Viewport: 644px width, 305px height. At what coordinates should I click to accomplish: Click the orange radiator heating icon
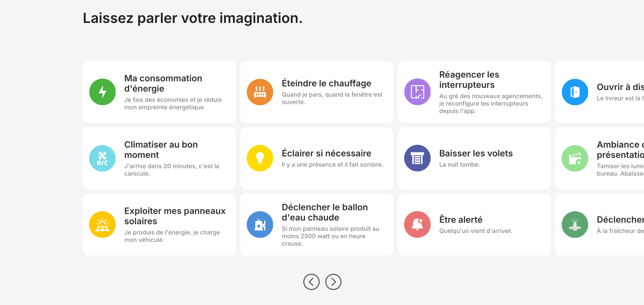pyautogui.click(x=260, y=92)
